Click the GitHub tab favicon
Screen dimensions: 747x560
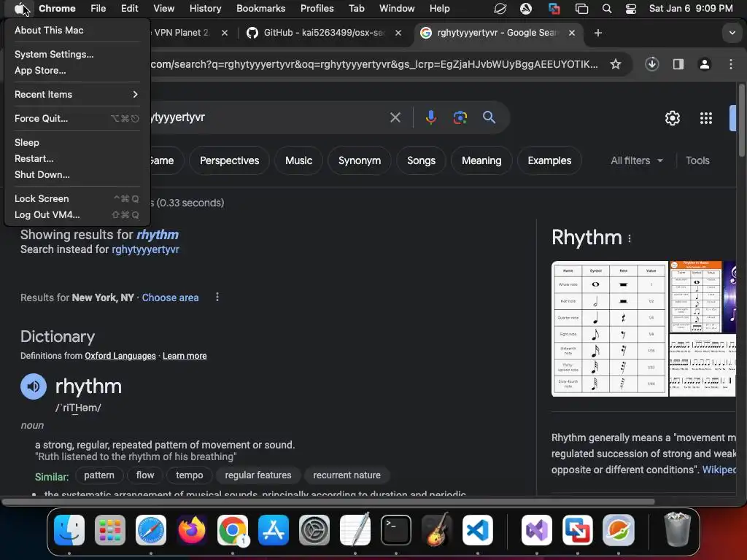point(252,32)
